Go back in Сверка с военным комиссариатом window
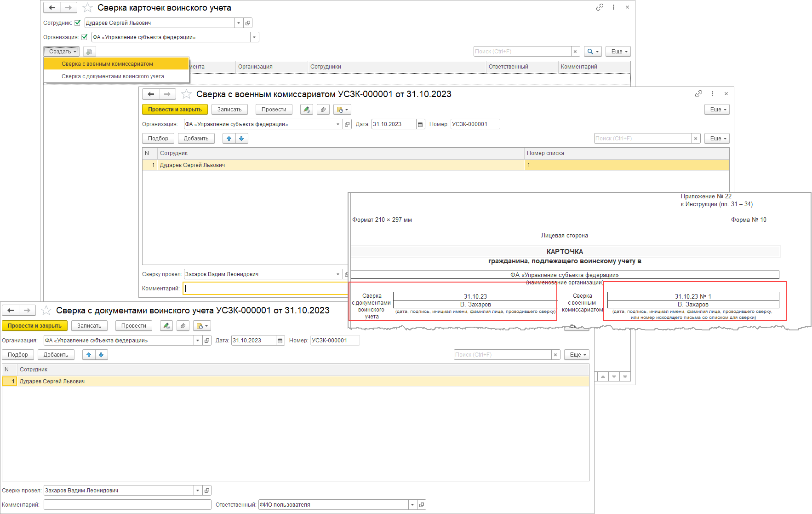 pos(151,94)
